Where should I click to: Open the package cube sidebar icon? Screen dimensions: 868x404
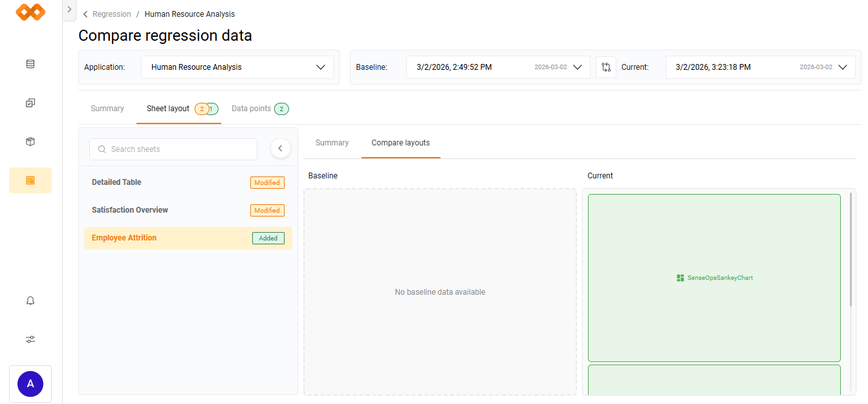(x=30, y=141)
